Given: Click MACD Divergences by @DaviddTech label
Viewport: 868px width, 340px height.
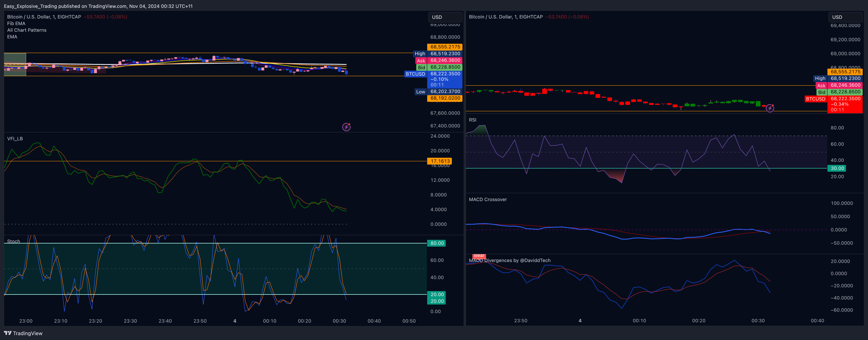Looking at the screenshot, I should [510, 260].
